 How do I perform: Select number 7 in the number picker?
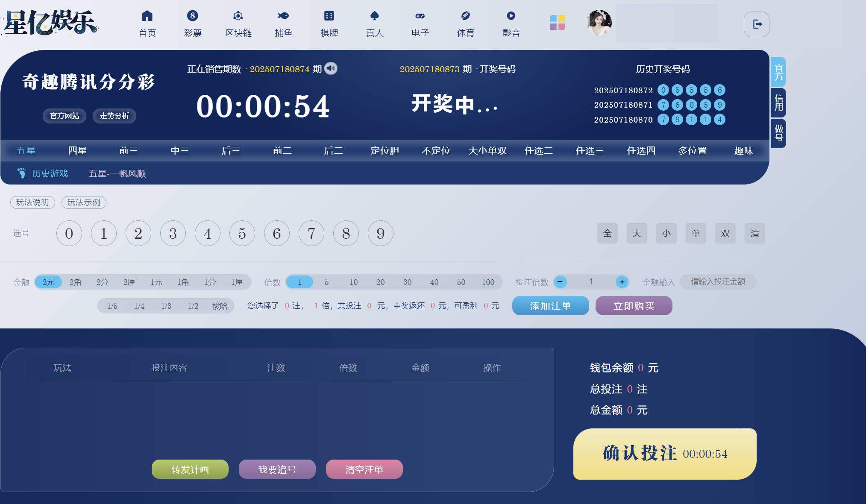(x=311, y=233)
